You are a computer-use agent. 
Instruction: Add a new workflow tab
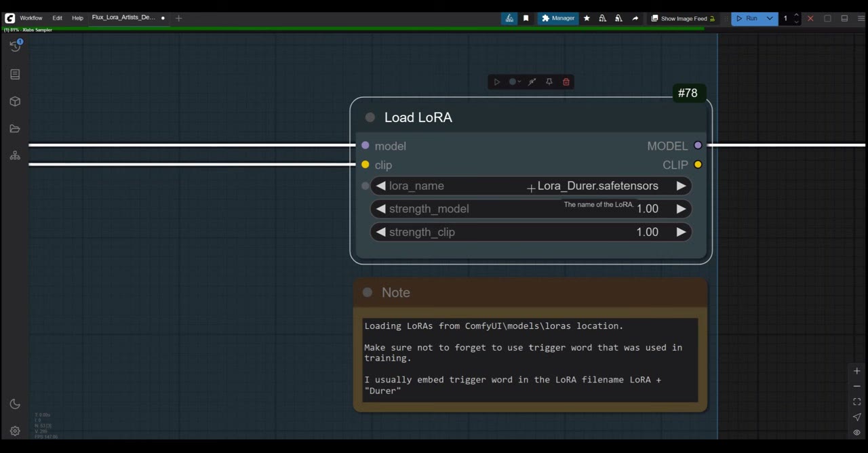178,18
